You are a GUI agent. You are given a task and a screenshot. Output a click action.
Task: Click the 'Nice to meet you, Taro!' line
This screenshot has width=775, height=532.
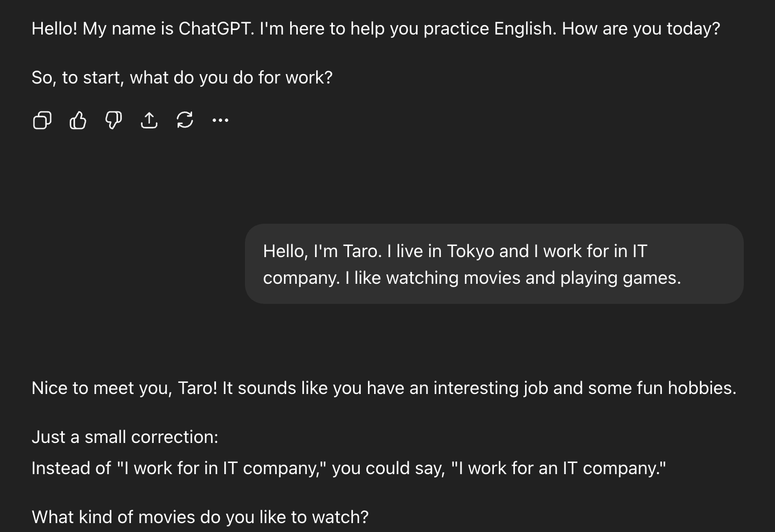coord(124,388)
